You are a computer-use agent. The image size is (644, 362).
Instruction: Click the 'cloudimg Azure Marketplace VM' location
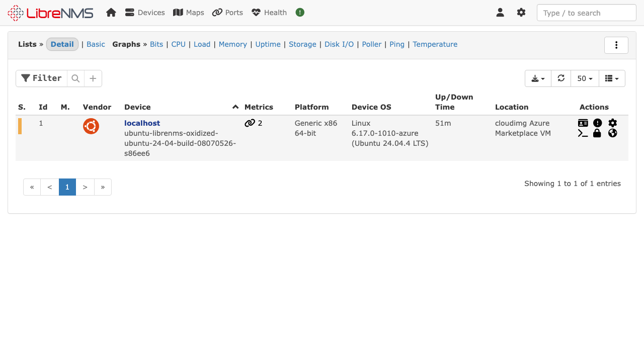click(523, 128)
